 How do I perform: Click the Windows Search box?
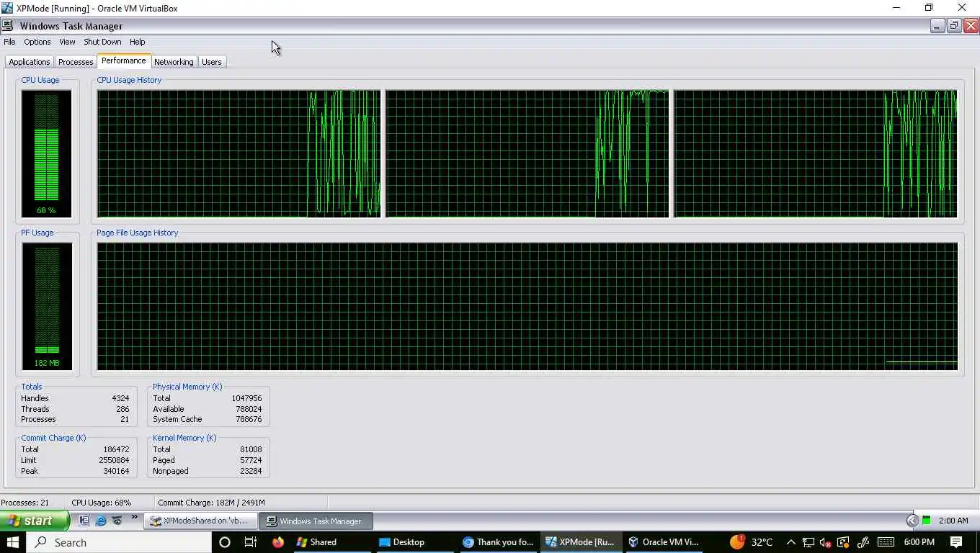click(x=119, y=542)
